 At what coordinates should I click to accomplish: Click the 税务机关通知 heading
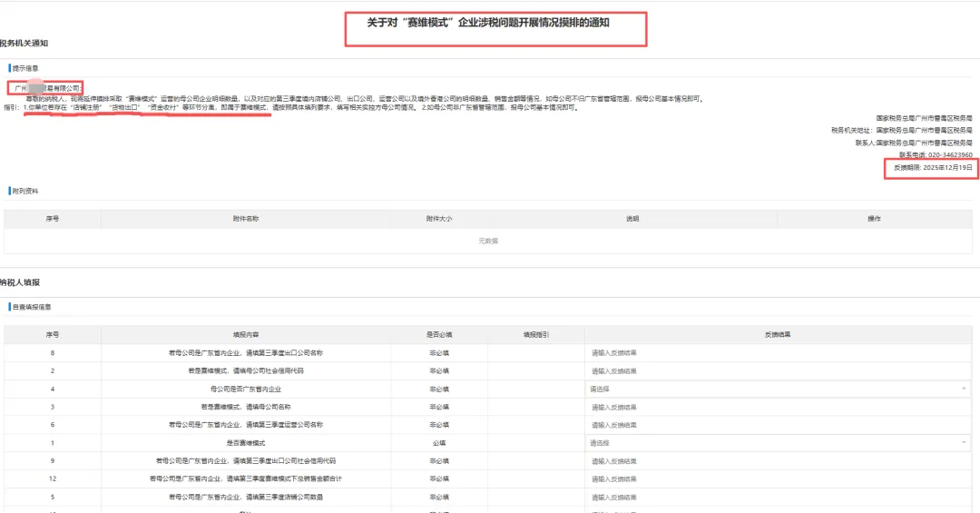(24, 44)
